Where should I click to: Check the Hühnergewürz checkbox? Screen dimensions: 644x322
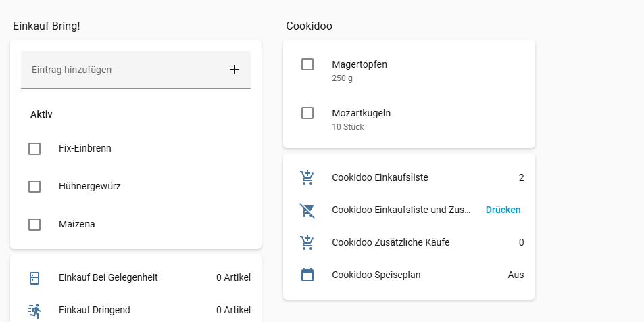(34, 187)
